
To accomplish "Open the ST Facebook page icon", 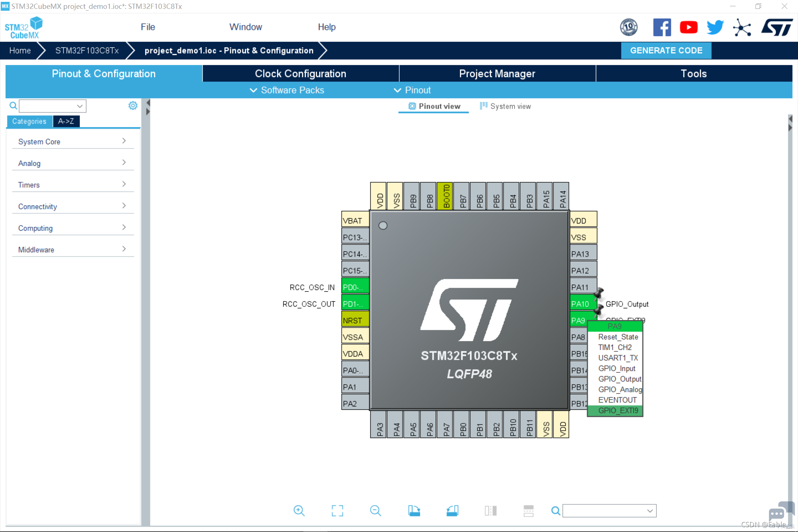I will pos(662,27).
